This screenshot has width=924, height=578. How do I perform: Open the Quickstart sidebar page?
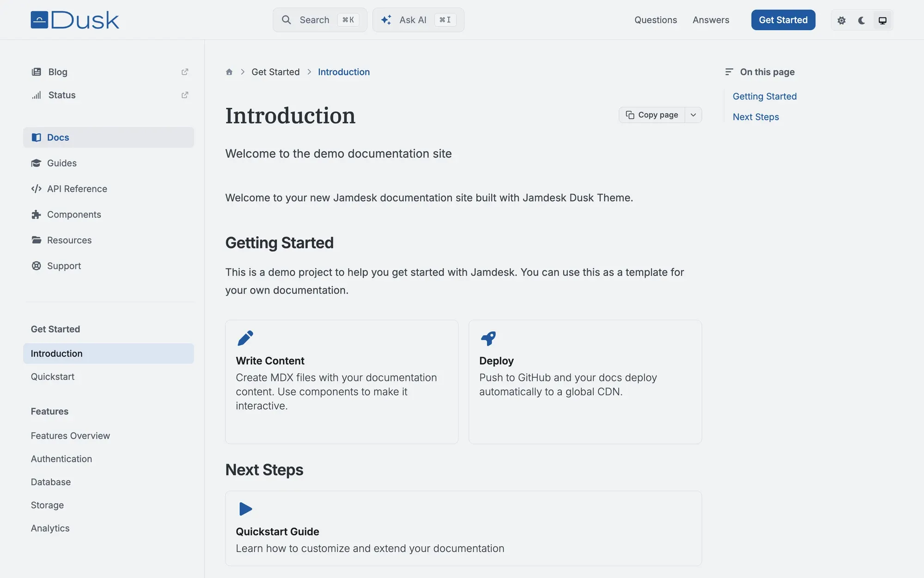pos(109,376)
